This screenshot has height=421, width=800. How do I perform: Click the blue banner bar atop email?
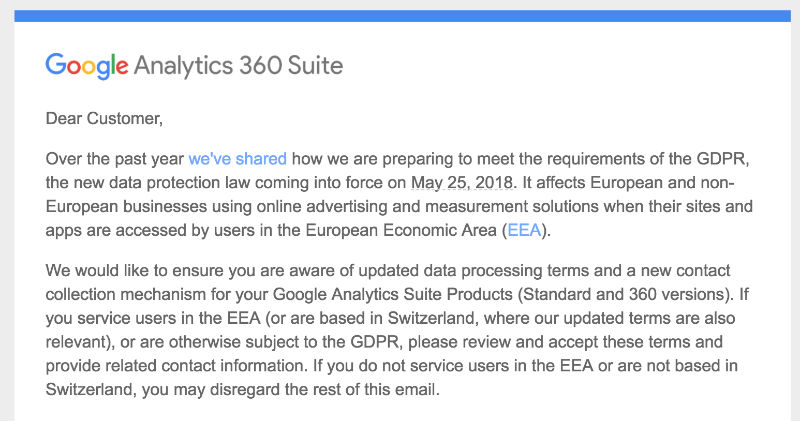403,16
